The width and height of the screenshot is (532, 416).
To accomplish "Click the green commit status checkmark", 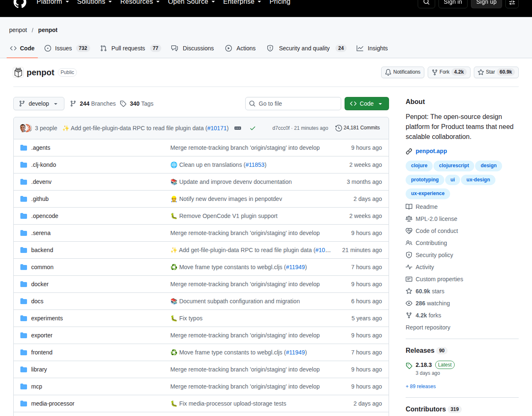I will coord(252,128).
